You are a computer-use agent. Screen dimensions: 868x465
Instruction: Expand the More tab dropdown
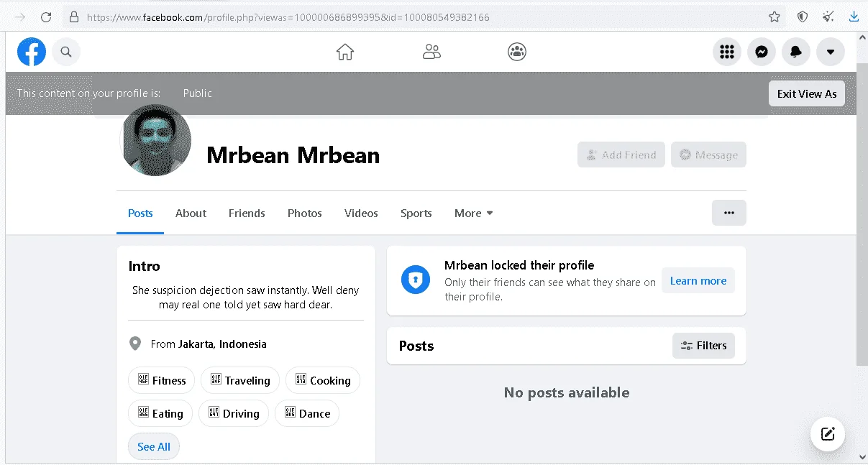point(474,213)
